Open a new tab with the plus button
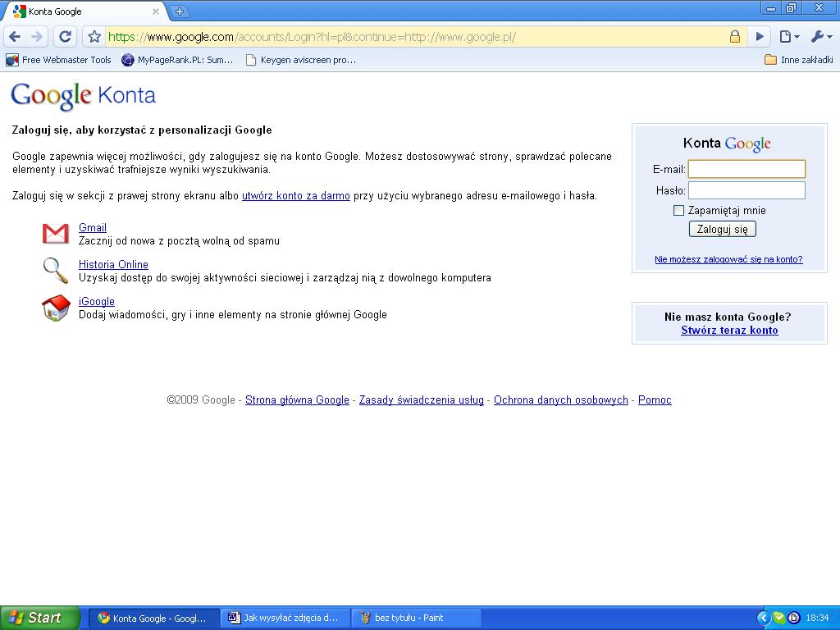The height and width of the screenshot is (630, 840). tap(180, 11)
